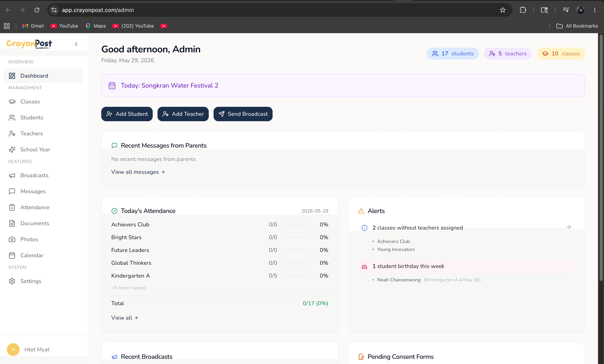Select School Year in the sidebar

click(43, 149)
